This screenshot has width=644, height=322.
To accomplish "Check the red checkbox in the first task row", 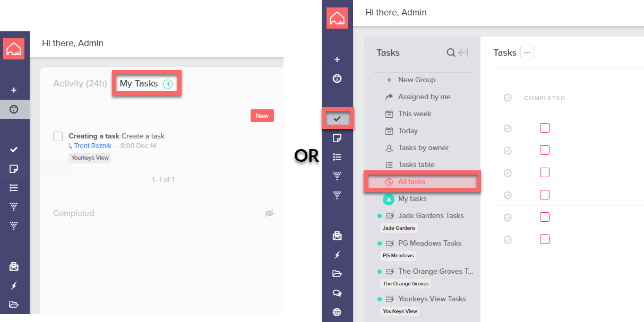I will [544, 128].
